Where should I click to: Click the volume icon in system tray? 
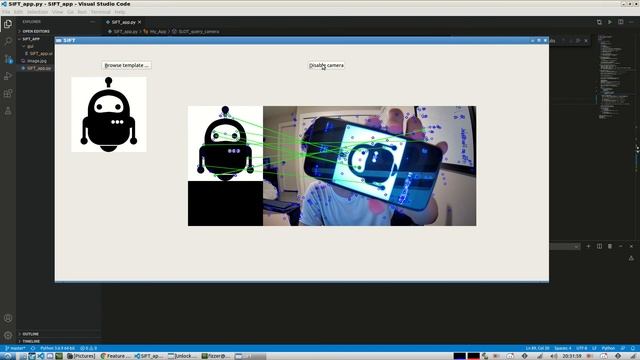[x=554, y=356]
